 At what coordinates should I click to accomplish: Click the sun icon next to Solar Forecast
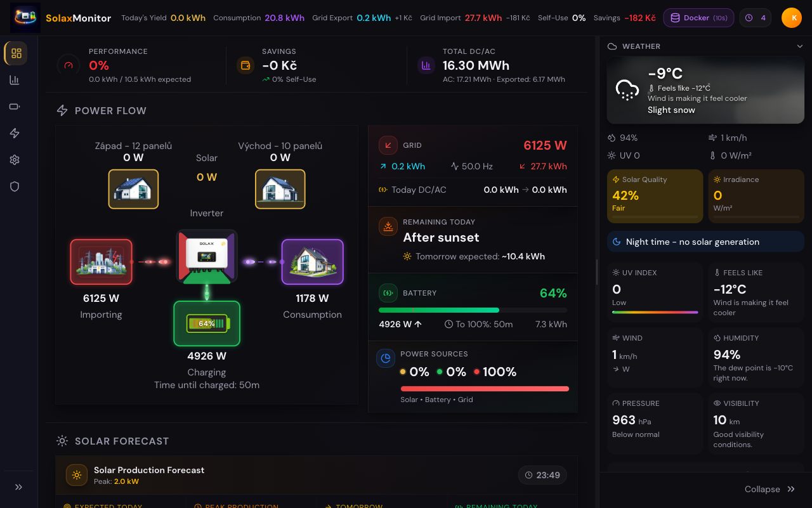62,441
